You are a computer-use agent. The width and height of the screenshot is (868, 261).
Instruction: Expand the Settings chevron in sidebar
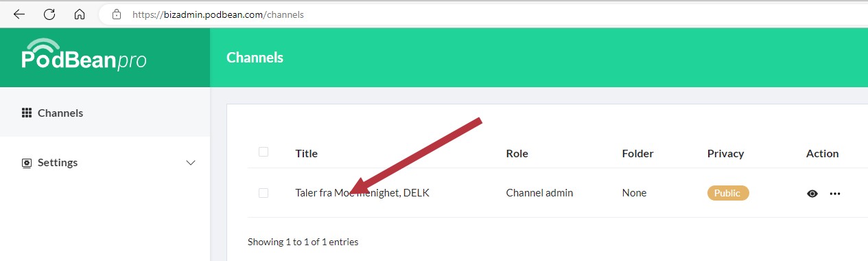click(191, 163)
